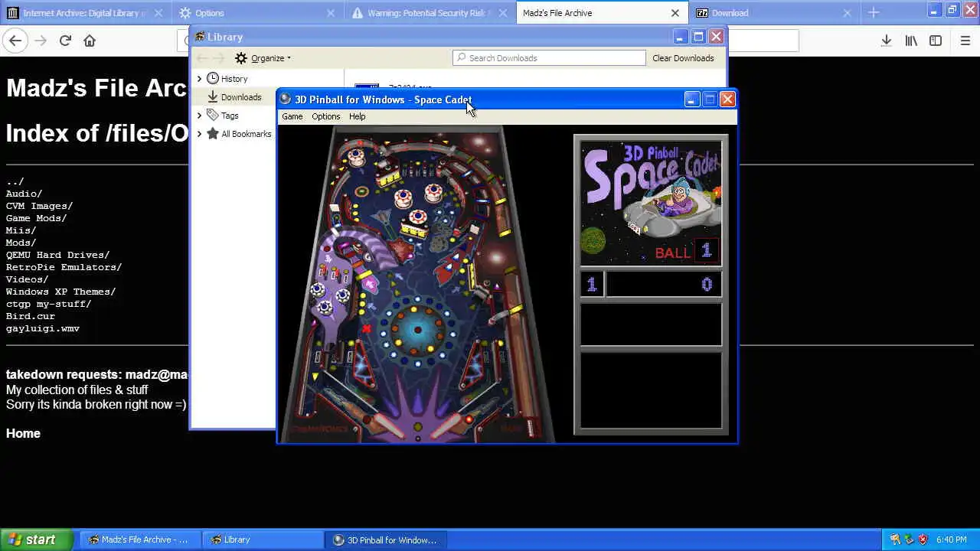Open Firefox library books icon
Viewport: 980px width, 551px height.
[911, 41]
